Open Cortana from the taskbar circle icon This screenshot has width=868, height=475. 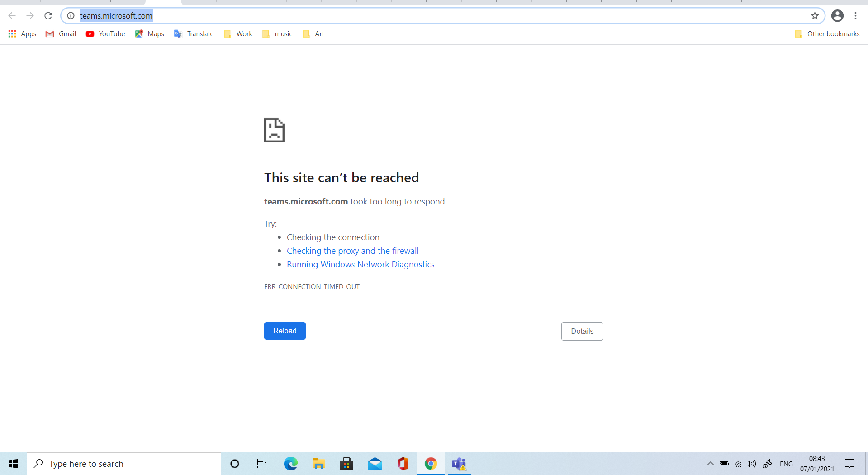tap(234, 464)
